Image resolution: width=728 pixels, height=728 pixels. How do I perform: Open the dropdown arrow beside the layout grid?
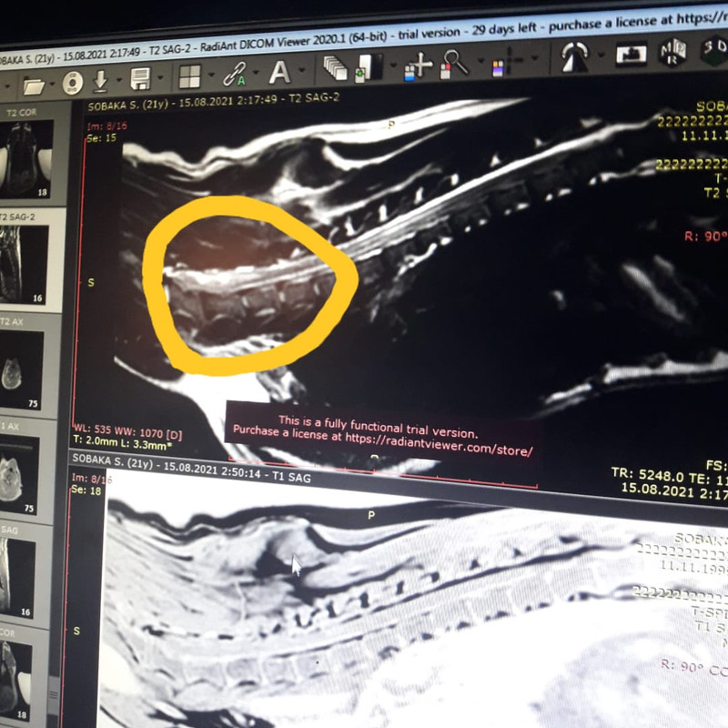pyautogui.click(x=211, y=75)
